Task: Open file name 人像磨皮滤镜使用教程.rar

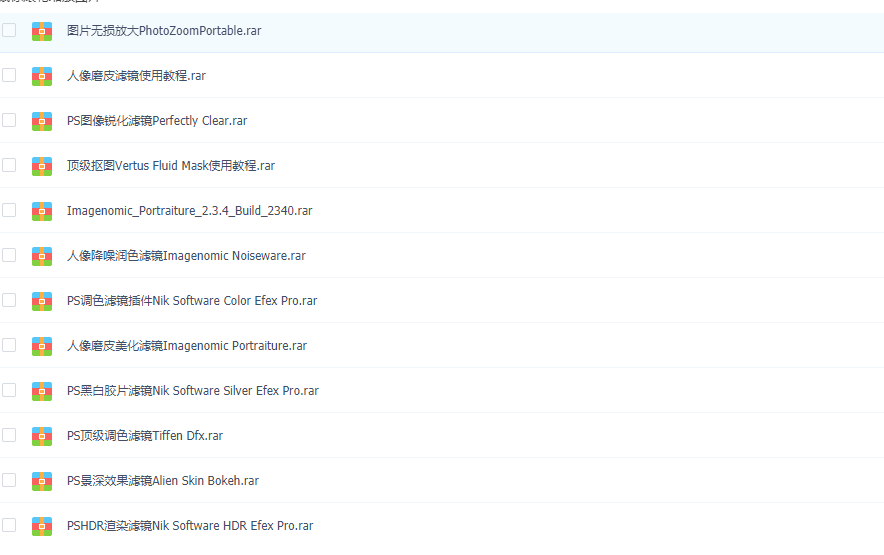Action: click(136, 76)
